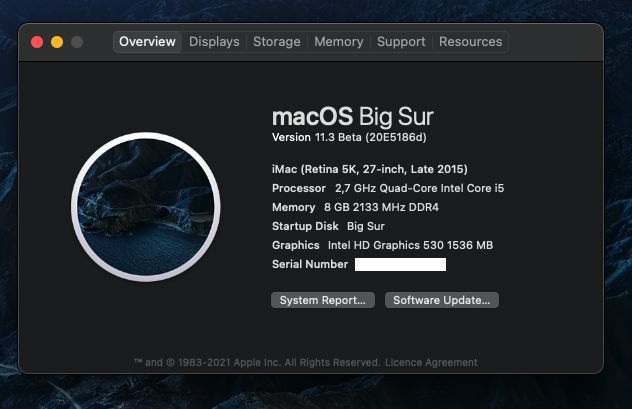Click the macOS Big Sur circular logo
The width and height of the screenshot is (632, 409).
(146, 206)
